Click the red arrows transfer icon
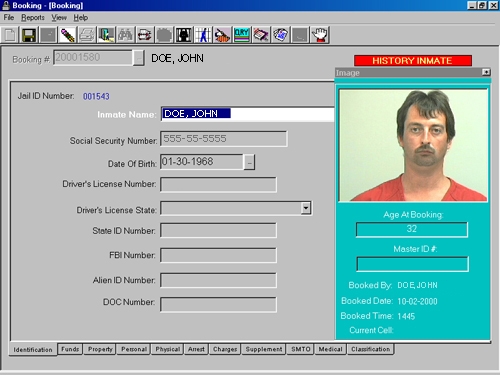Screen dimensions: 500x375 [145, 35]
